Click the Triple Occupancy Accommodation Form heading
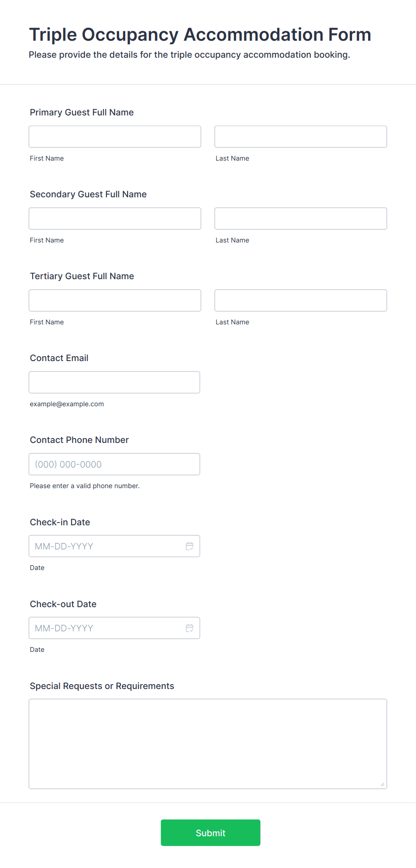 pyautogui.click(x=200, y=34)
